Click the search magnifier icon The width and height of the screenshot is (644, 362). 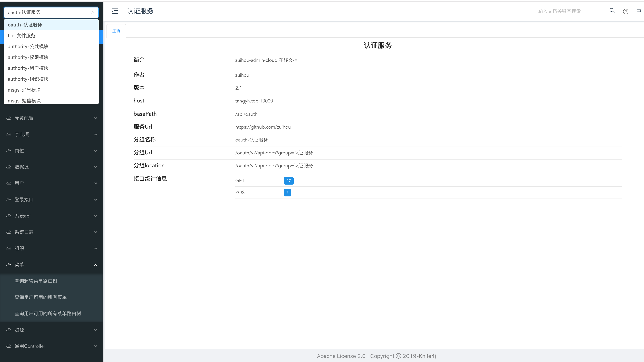click(612, 11)
